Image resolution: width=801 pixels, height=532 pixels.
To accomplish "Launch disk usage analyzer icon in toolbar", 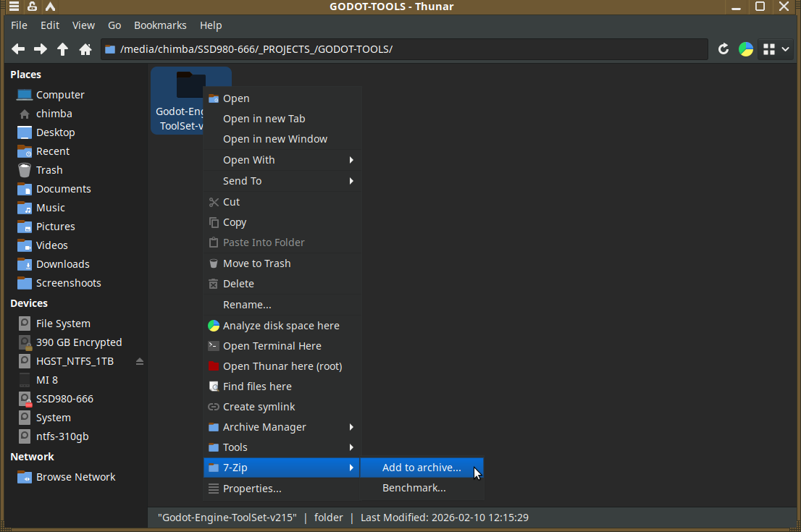I will pyautogui.click(x=746, y=49).
